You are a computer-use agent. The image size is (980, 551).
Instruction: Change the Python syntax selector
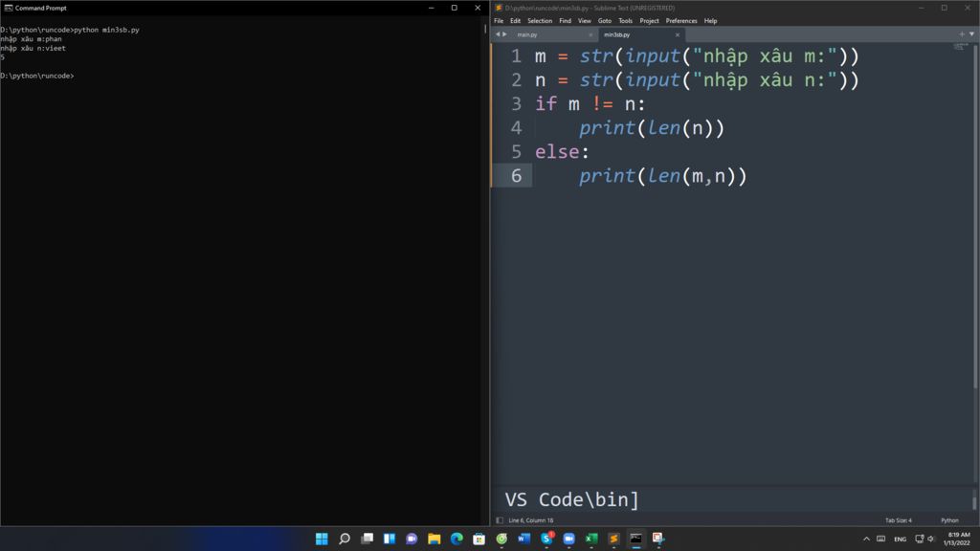[x=949, y=520]
